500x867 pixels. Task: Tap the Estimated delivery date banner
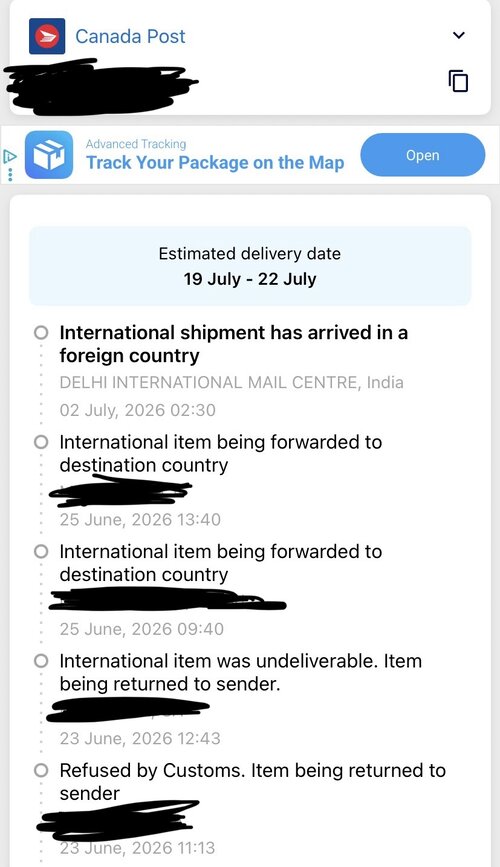coord(250,266)
